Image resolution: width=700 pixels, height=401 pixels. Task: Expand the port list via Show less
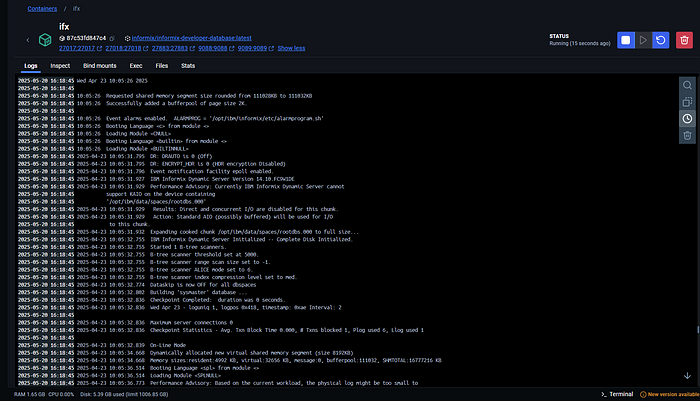tap(291, 47)
